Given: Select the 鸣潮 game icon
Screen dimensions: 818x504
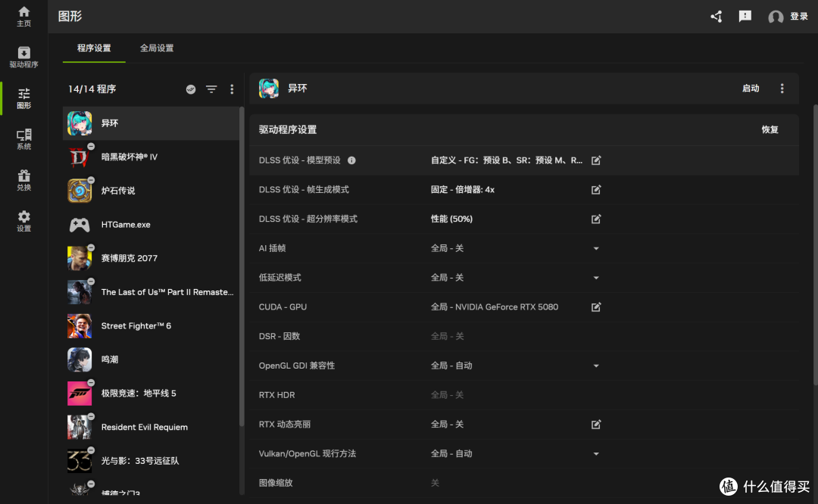Looking at the screenshot, I should coord(80,359).
